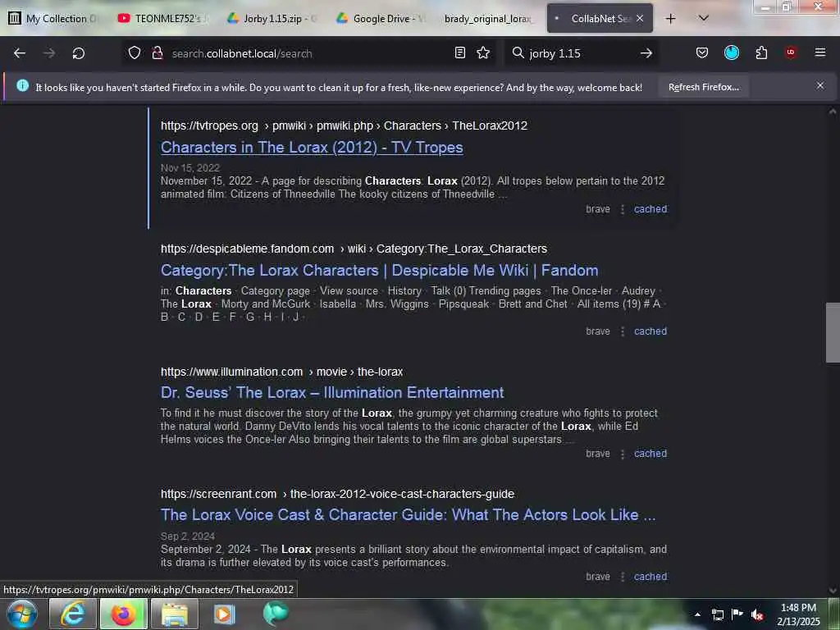Open The Lorax Voice Cast guide link

(409, 515)
